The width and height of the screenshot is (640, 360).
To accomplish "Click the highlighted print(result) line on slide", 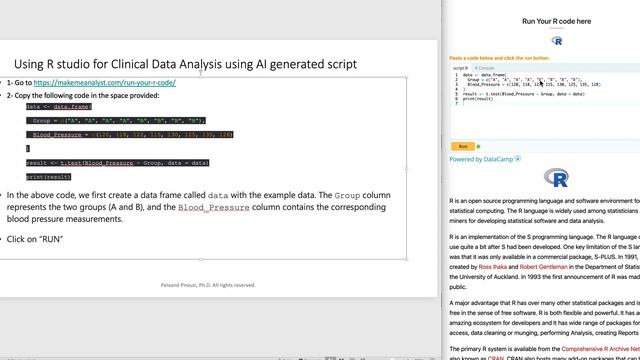I will pos(49,177).
